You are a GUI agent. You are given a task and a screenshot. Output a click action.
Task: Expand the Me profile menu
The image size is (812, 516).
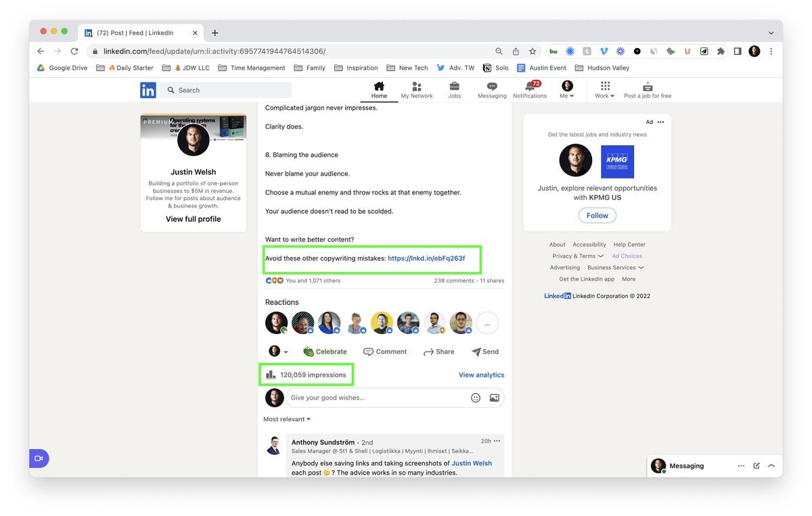click(x=567, y=90)
